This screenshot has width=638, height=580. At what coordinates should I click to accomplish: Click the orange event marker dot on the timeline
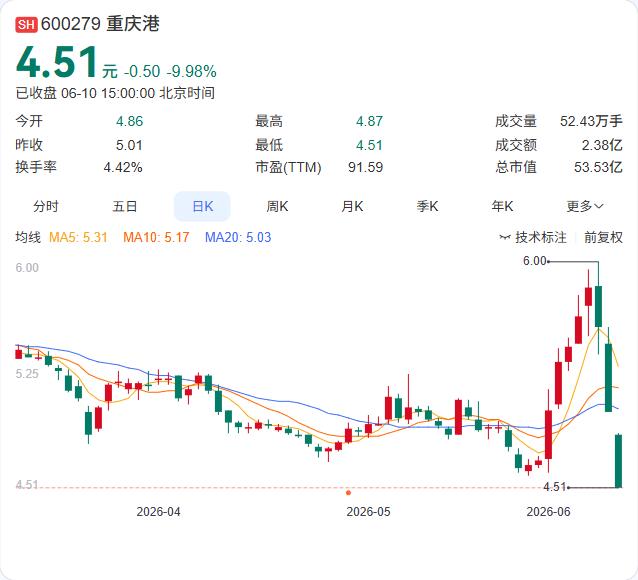[x=348, y=493]
